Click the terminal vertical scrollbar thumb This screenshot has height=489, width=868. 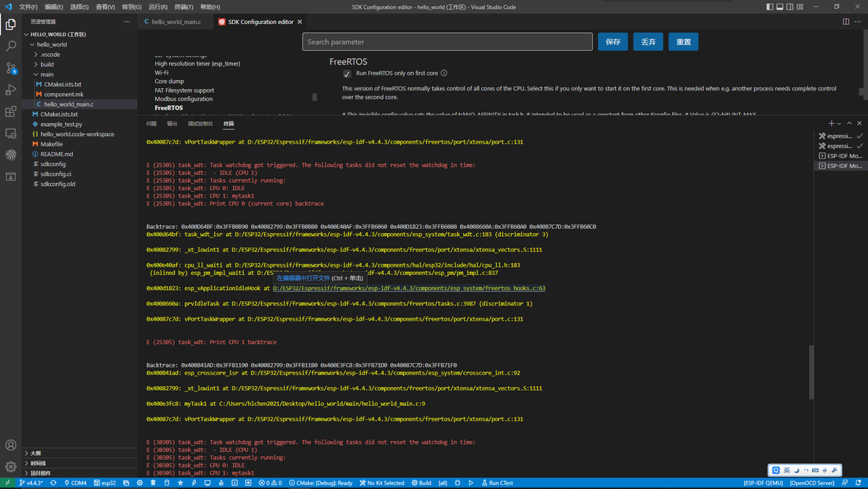(811, 372)
